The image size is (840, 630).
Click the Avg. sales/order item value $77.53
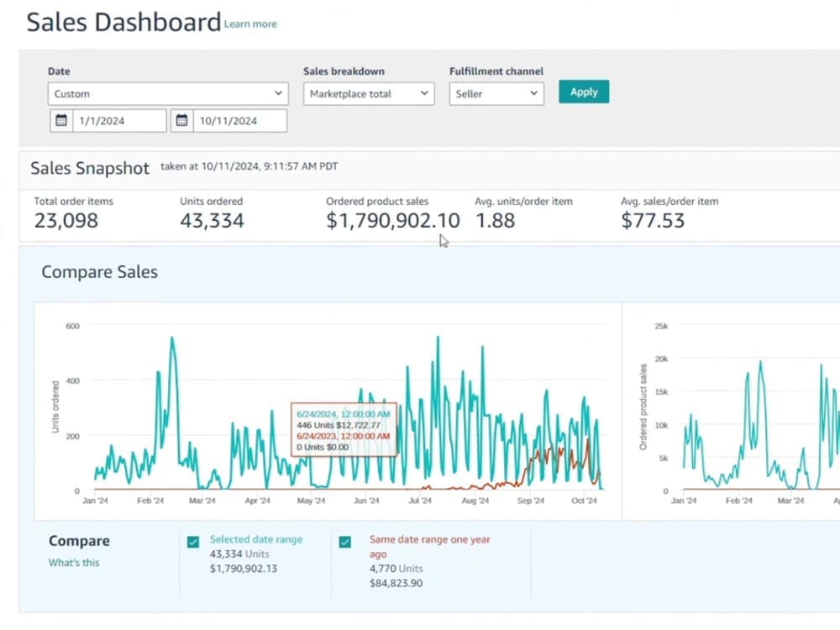click(653, 221)
